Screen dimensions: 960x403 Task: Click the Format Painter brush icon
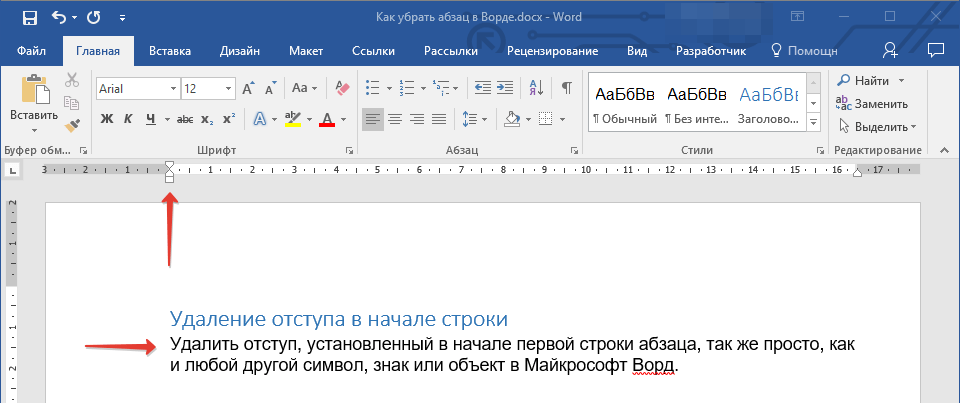pyautogui.click(x=72, y=125)
